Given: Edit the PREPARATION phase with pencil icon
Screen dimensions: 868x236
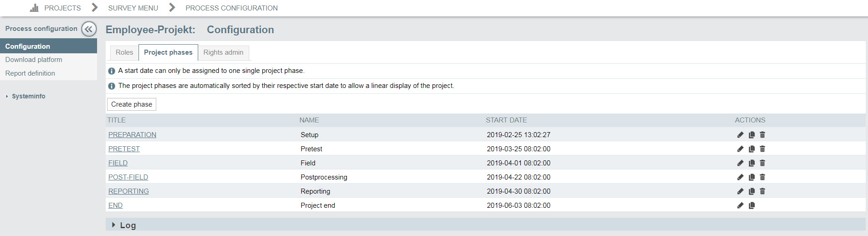Looking at the screenshot, I should [x=740, y=135].
